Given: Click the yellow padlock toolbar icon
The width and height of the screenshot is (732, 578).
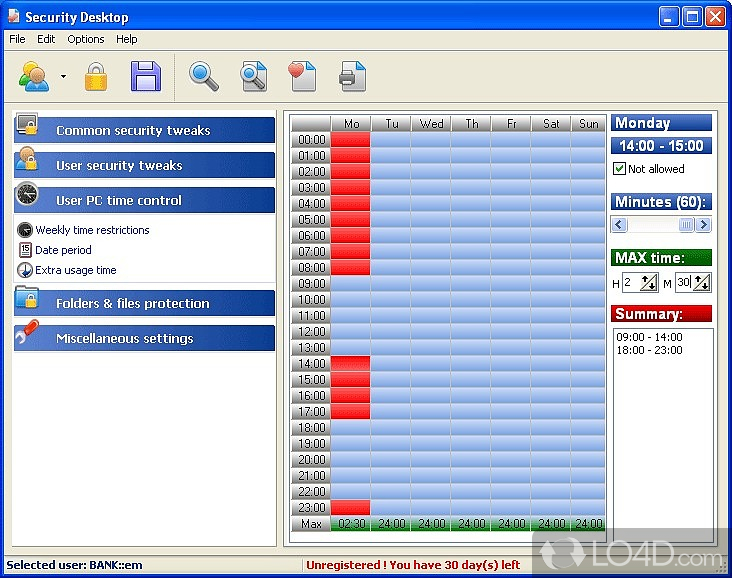Looking at the screenshot, I should click(x=95, y=76).
